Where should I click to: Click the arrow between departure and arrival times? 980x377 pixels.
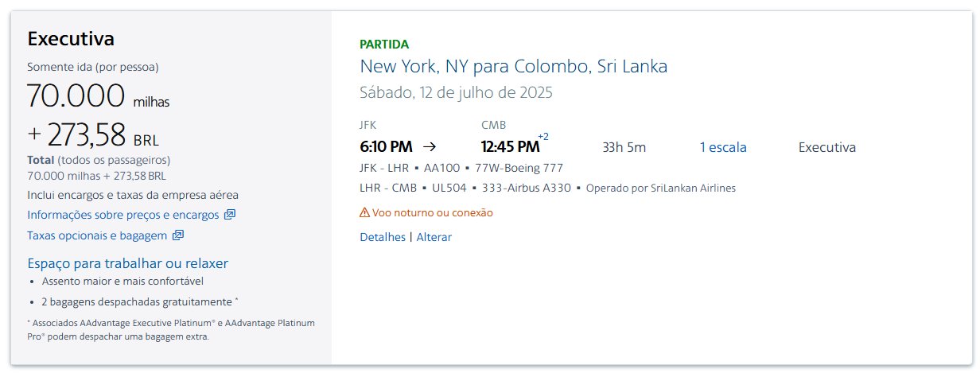point(430,146)
